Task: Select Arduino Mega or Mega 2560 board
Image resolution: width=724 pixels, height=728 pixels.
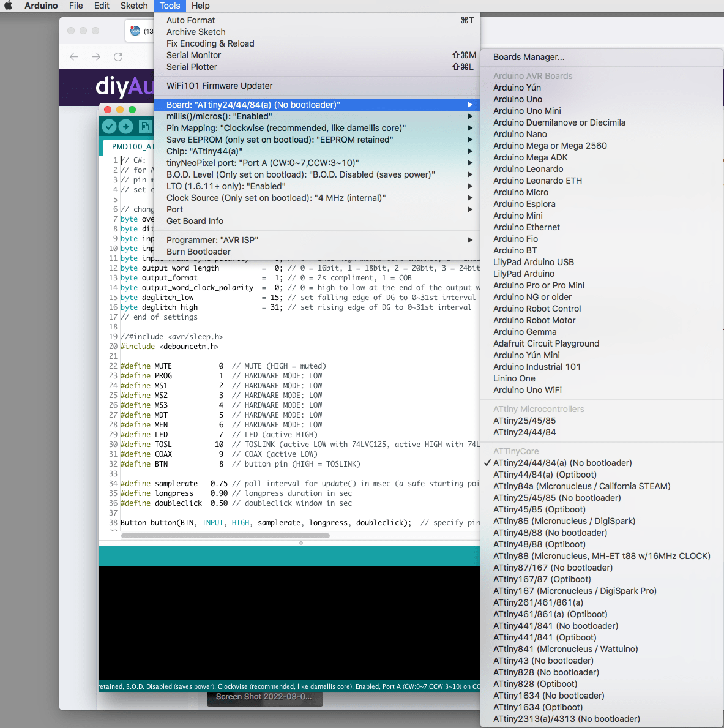Action: coord(602,146)
